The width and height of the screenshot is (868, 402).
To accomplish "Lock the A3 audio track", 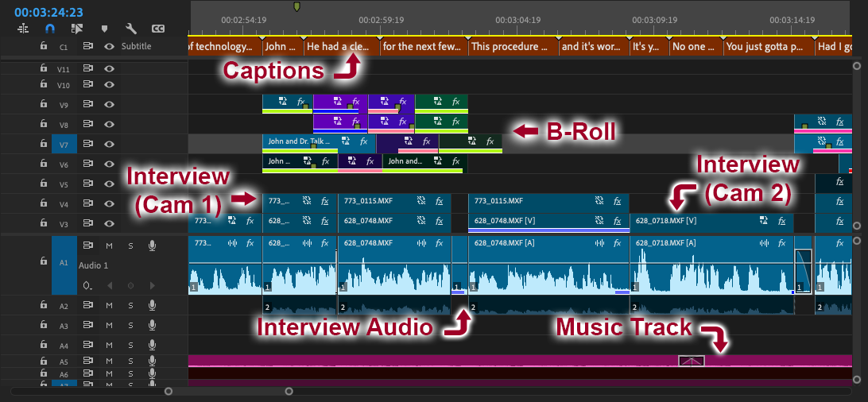I will point(43,325).
